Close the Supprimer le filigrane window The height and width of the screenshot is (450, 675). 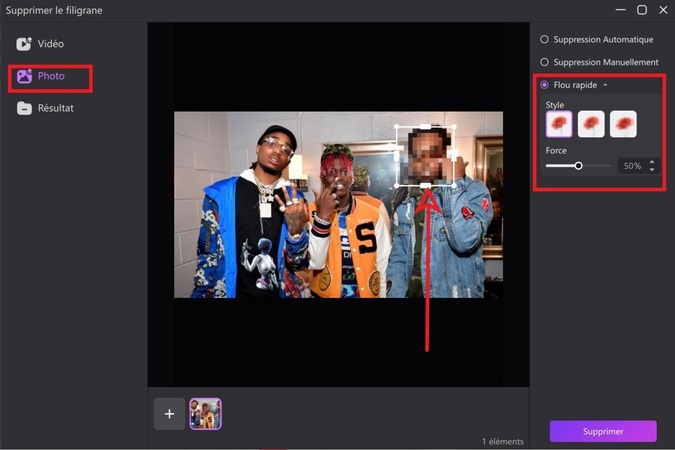(663, 10)
